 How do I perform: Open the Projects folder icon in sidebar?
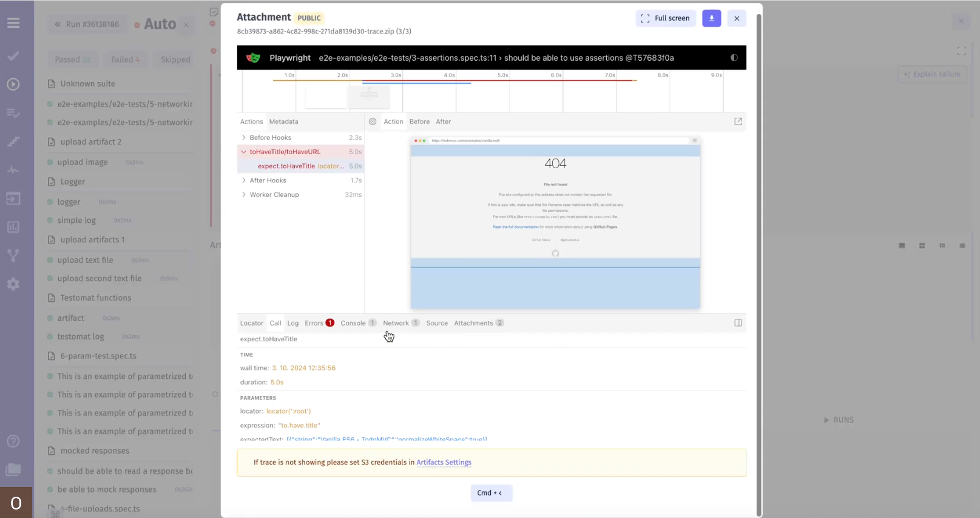tap(13, 469)
